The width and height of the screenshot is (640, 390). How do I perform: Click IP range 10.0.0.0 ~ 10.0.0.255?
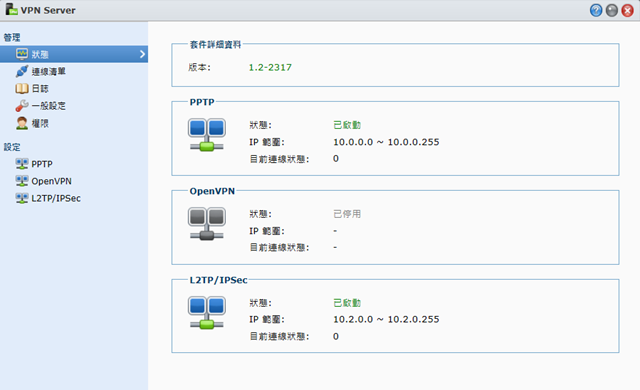386,142
